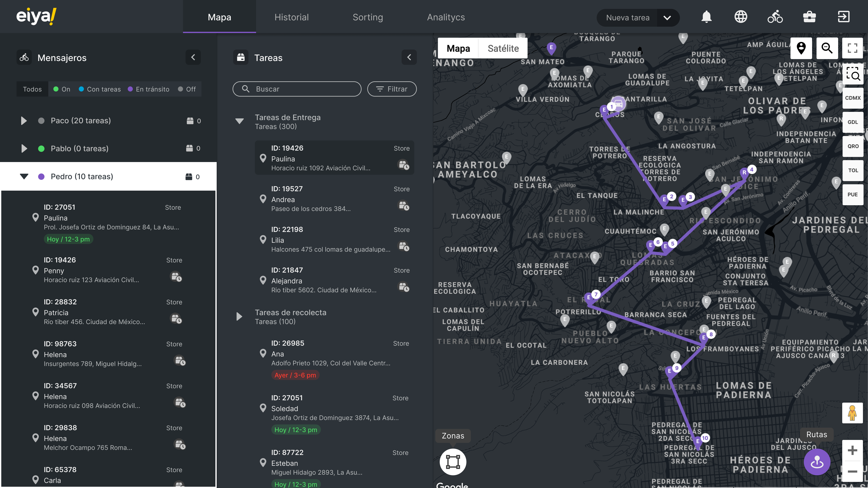The height and width of the screenshot is (488, 868).
Task: Collapse Tareas de Entrega group
Action: coord(239,121)
